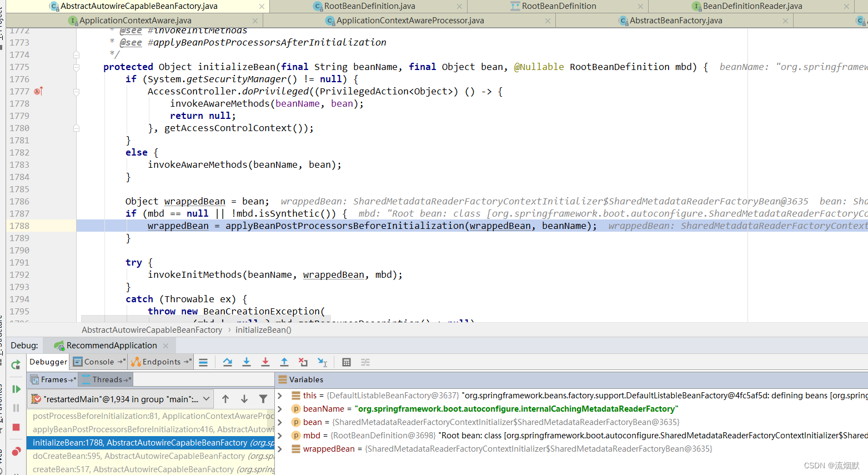The image size is (868, 475).
Task: Expand the wrappedBean variable node
Action: 280,449
